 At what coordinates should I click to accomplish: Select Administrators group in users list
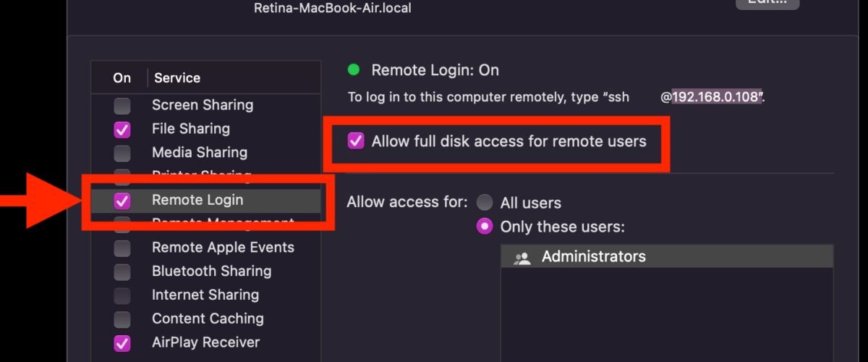click(667, 257)
